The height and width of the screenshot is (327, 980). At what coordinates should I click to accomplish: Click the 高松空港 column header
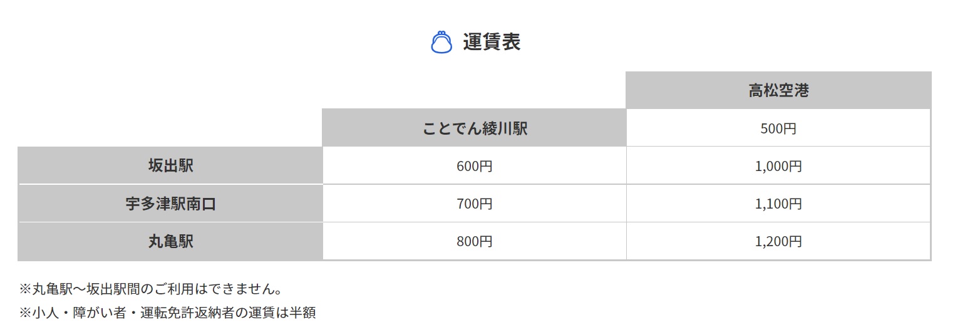coord(778,90)
